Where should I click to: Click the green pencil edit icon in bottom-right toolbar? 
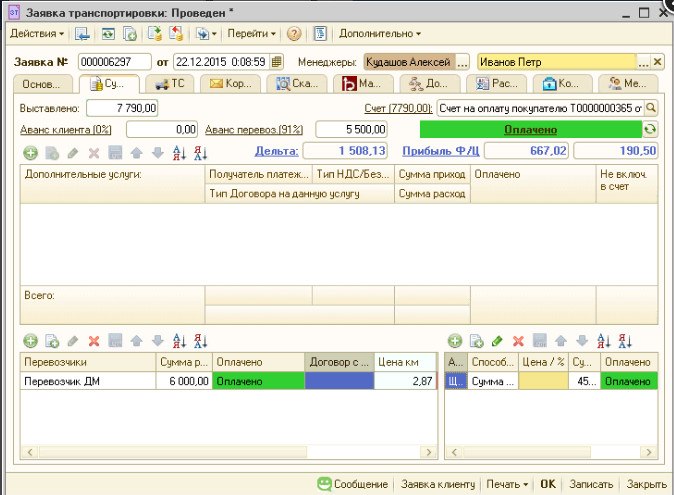[x=497, y=341]
